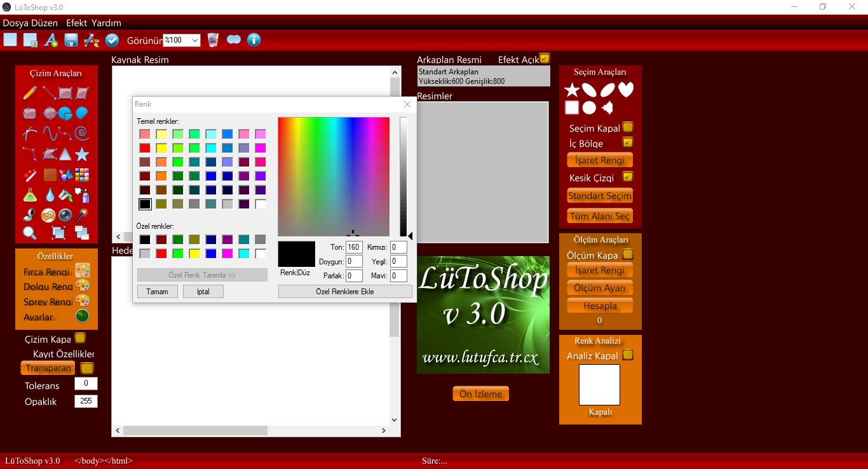The height and width of the screenshot is (469, 868).
Task: Click the Ton input field
Action: [354, 247]
